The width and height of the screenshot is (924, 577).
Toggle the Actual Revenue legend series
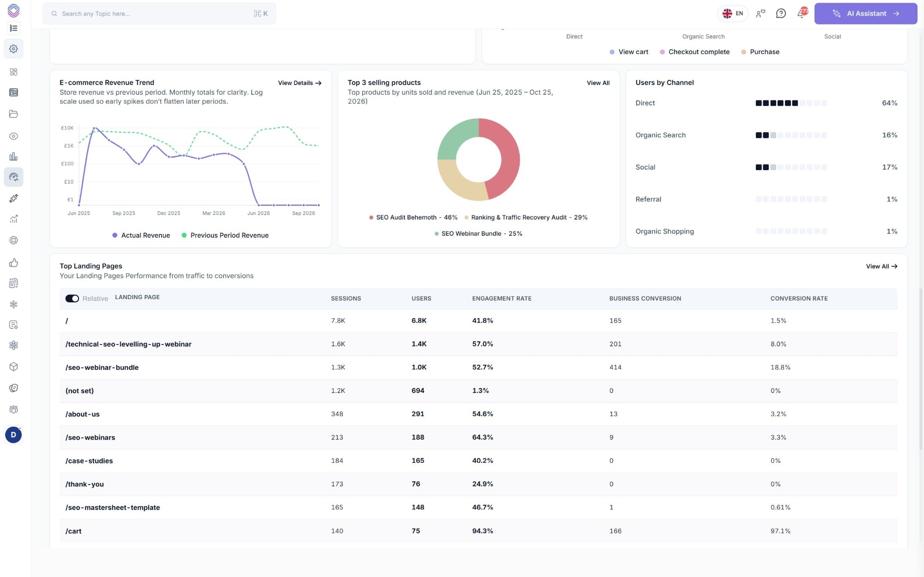141,235
